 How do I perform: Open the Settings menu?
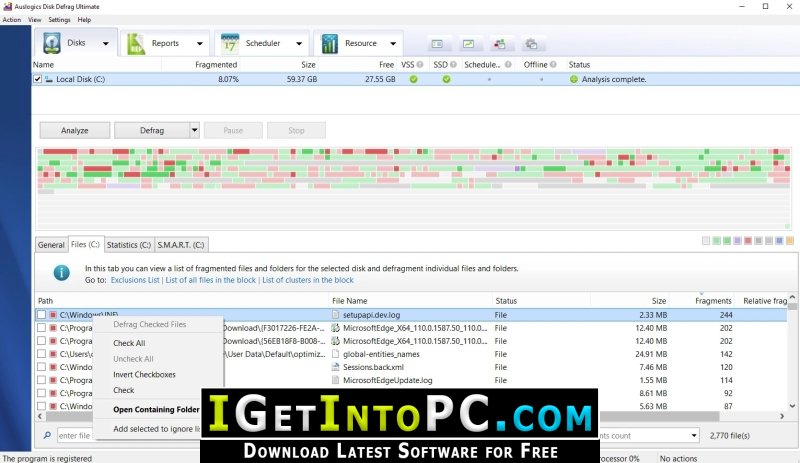tap(59, 19)
